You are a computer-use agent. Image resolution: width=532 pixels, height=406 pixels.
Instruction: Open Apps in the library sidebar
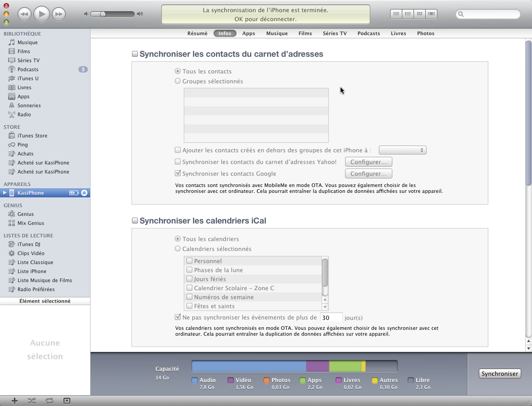(x=23, y=96)
